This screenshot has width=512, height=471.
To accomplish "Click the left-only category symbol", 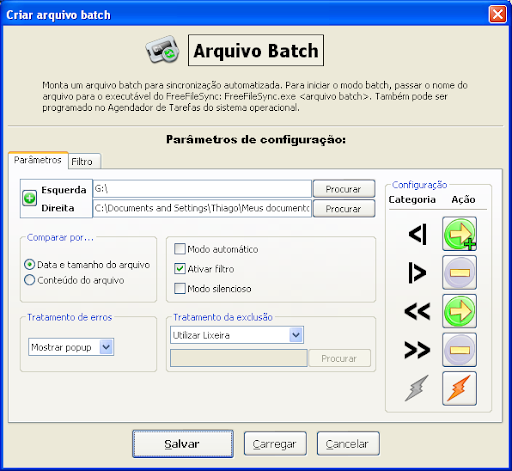I will 418,234.
